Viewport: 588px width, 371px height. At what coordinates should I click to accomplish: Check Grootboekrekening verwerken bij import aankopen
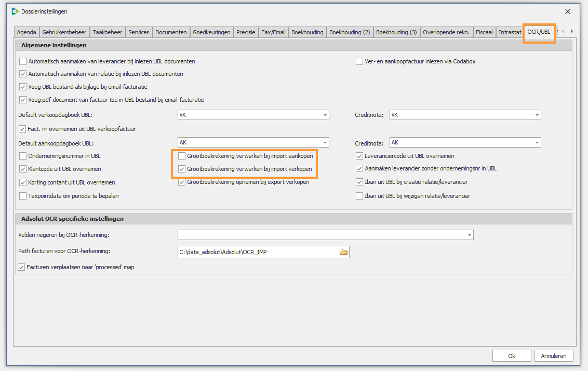click(182, 155)
